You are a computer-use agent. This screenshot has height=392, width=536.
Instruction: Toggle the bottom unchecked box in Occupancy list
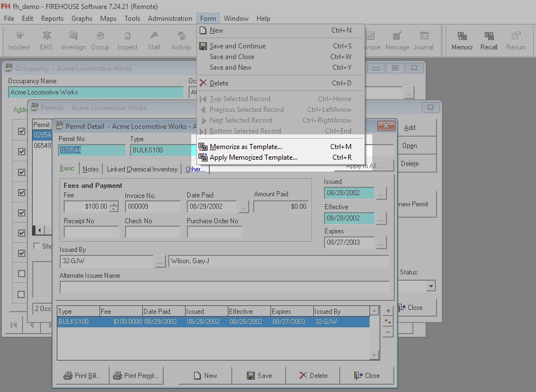coord(21,294)
